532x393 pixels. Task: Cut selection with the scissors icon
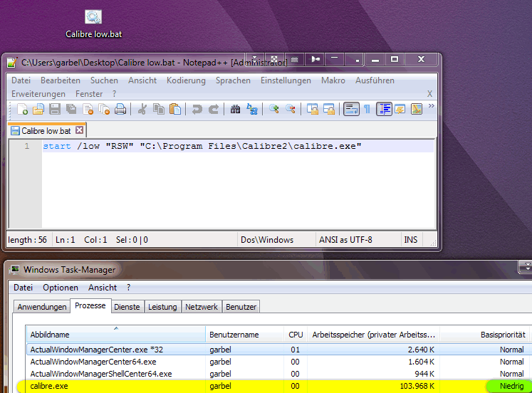(142, 109)
